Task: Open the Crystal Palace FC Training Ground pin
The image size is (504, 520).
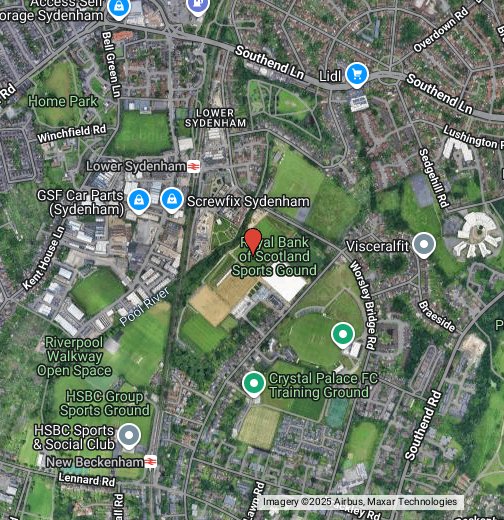Action: pyautogui.click(x=254, y=384)
